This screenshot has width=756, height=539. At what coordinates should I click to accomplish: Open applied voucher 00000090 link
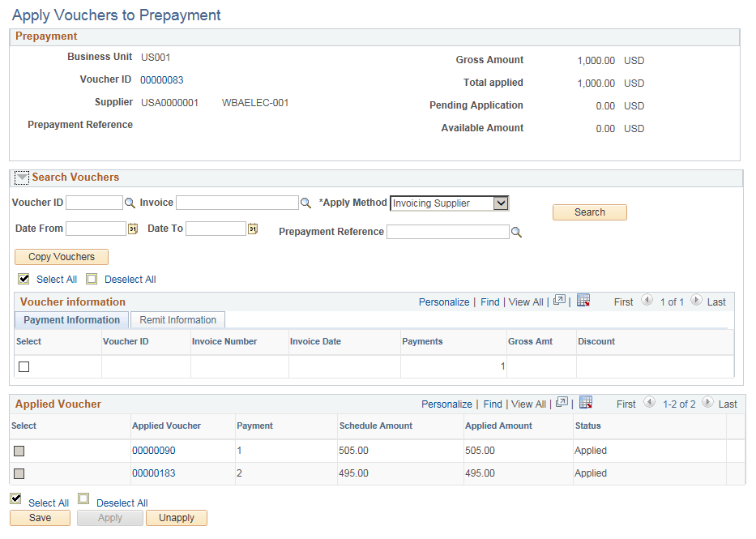(x=152, y=451)
